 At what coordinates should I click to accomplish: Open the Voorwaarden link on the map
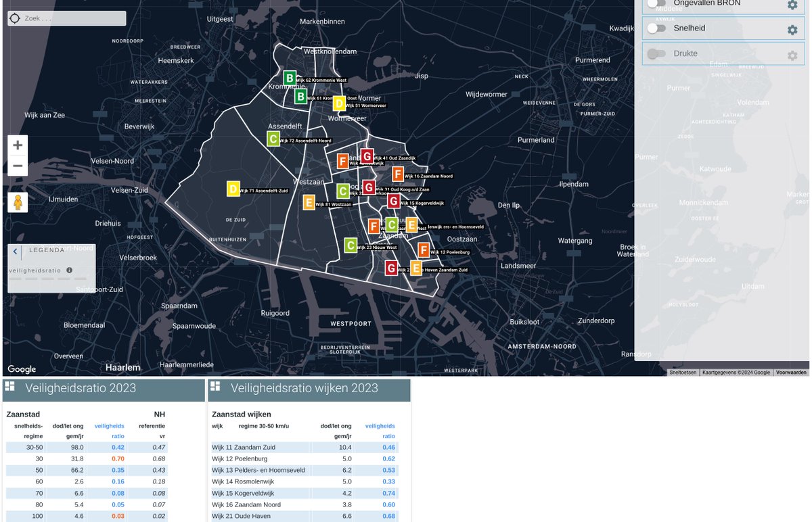coord(791,373)
